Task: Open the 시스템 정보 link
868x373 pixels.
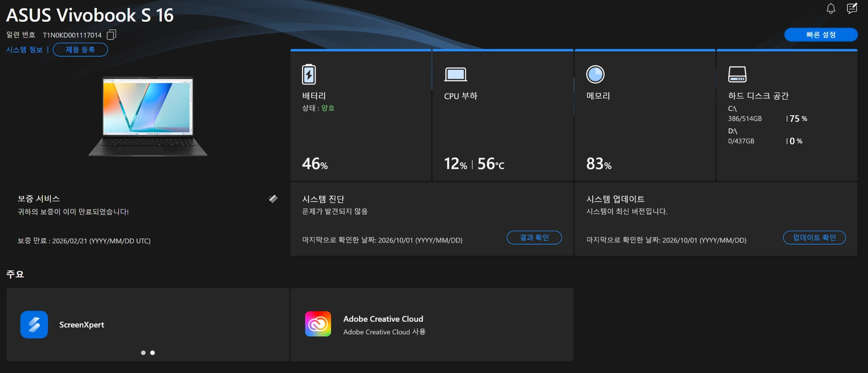Action: coord(24,50)
